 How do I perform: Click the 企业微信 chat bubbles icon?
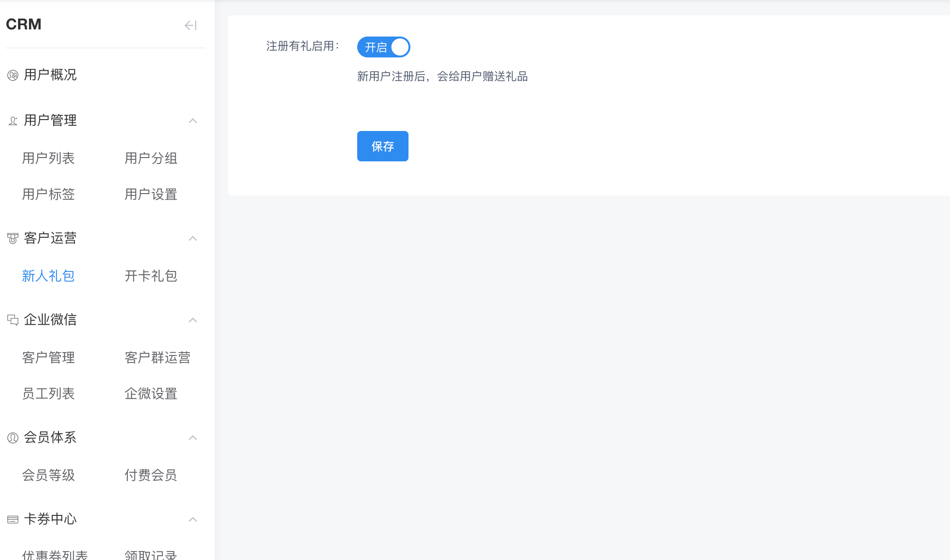(x=13, y=320)
